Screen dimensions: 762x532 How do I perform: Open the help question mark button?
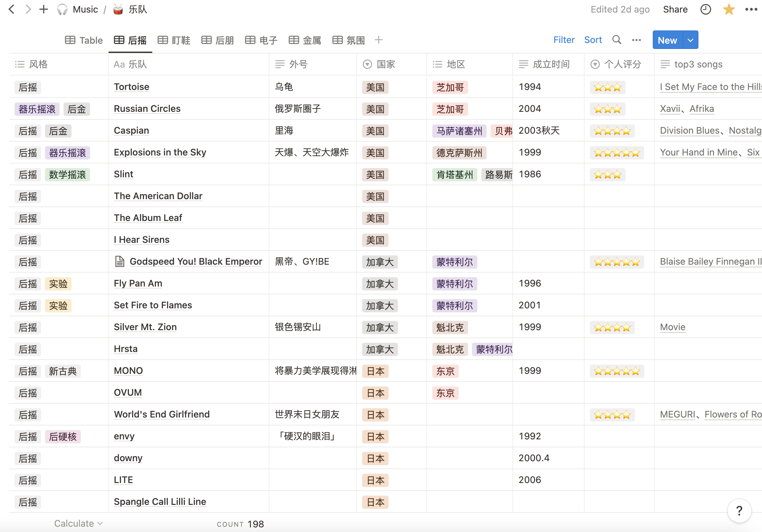click(739, 510)
